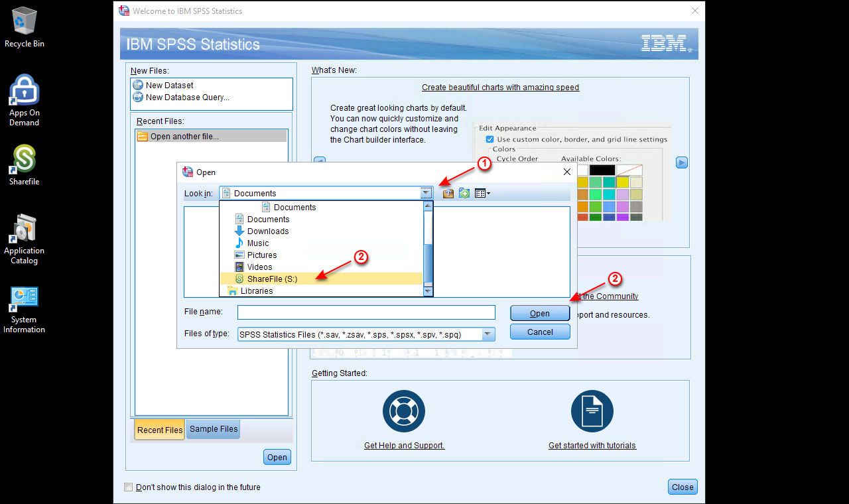Click the Get started with tutorials document icon
849x504 pixels.
pyautogui.click(x=592, y=411)
